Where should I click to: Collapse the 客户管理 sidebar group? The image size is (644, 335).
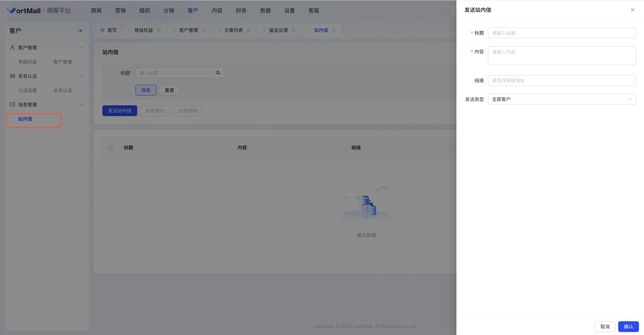click(x=82, y=48)
